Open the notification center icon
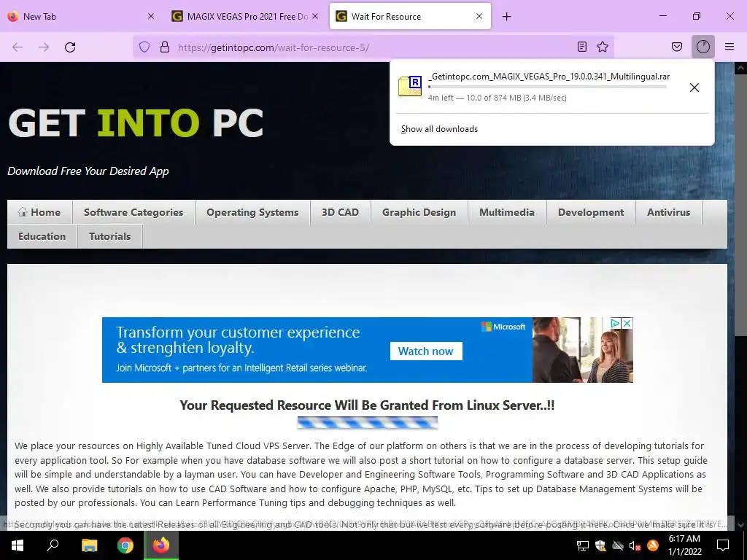The width and height of the screenshot is (747, 560). [x=723, y=545]
